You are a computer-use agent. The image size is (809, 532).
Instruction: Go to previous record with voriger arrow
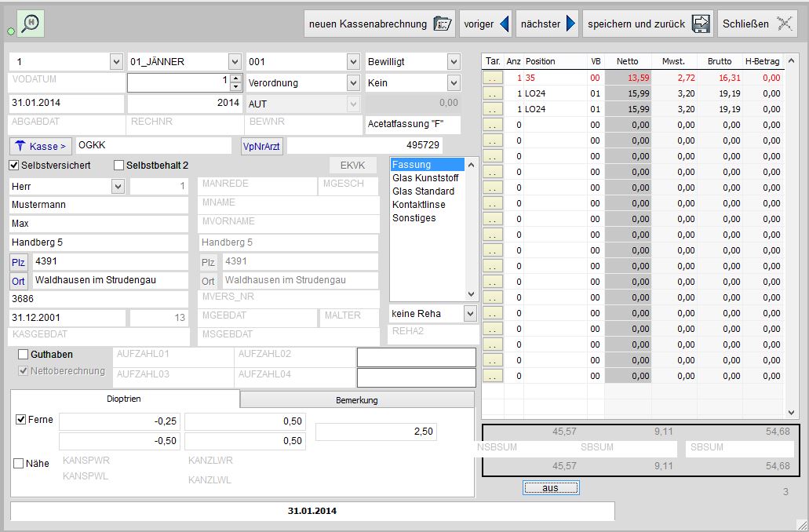point(505,24)
